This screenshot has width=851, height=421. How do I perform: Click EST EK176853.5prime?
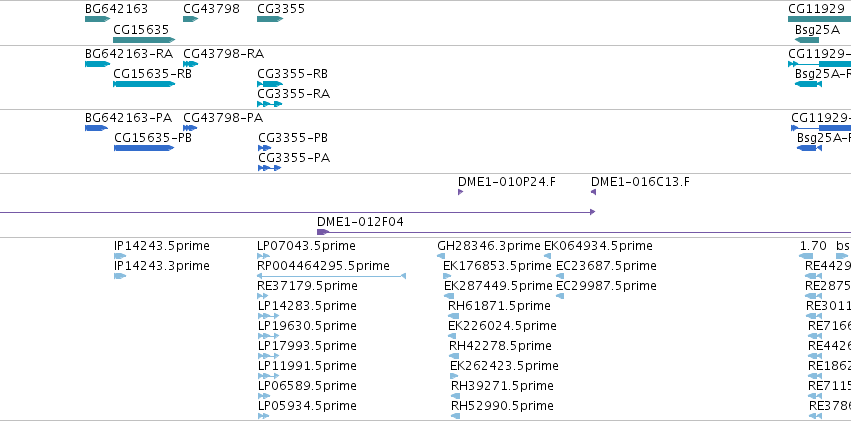point(497,265)
